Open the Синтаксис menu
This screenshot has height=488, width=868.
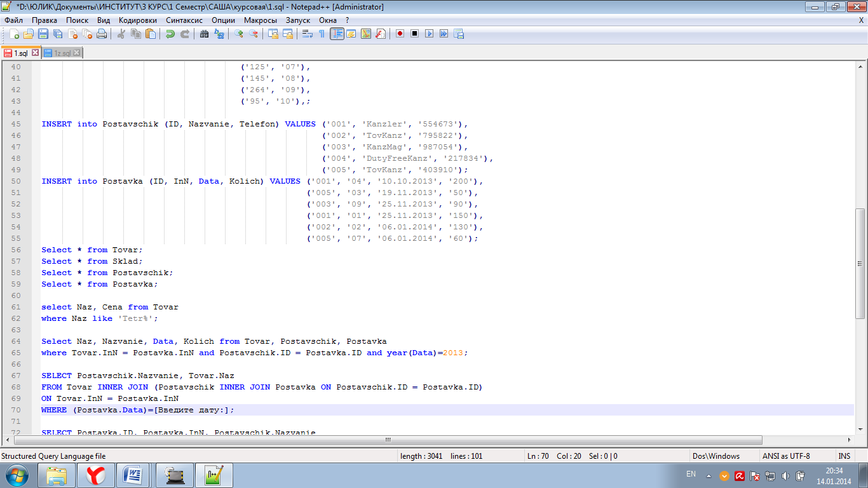[x=184, y=20]
